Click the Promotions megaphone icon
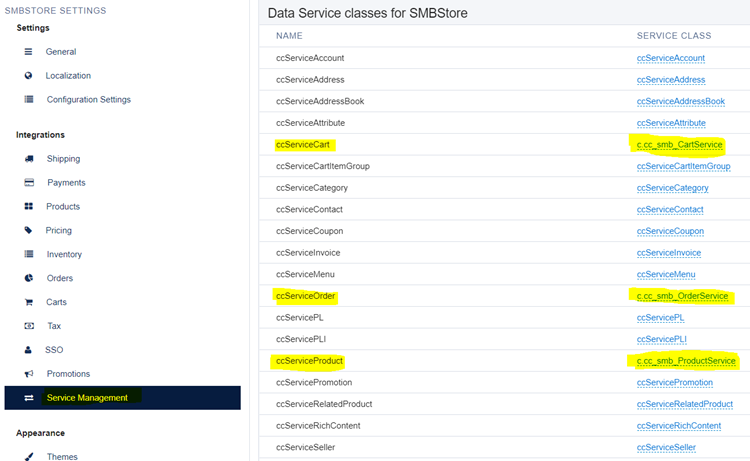The height and width of the screenshot is (461, 750). pos(29,374)
